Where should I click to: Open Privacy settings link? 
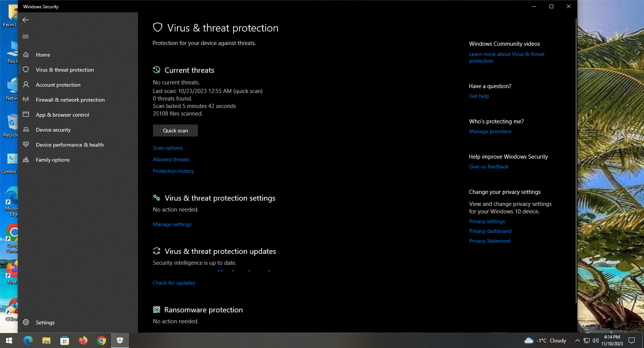pos(487,221)
